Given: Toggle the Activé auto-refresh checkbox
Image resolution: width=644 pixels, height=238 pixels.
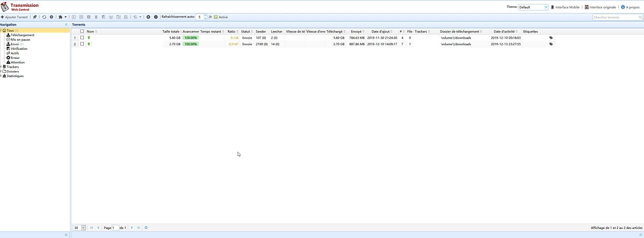Looking at the screenshot, I should (x=216, y=17).
